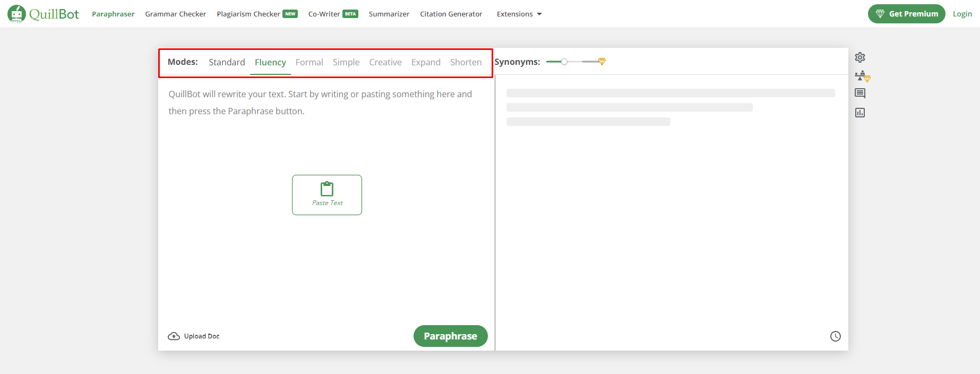Go to Summarizer
Screen dimensions: 980x374
click(x=389, y=14)
